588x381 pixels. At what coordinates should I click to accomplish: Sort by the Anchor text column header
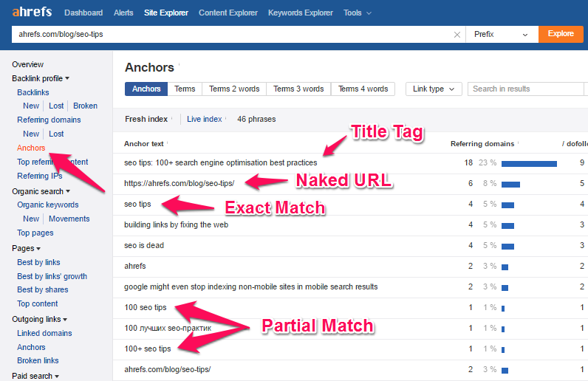143,144
